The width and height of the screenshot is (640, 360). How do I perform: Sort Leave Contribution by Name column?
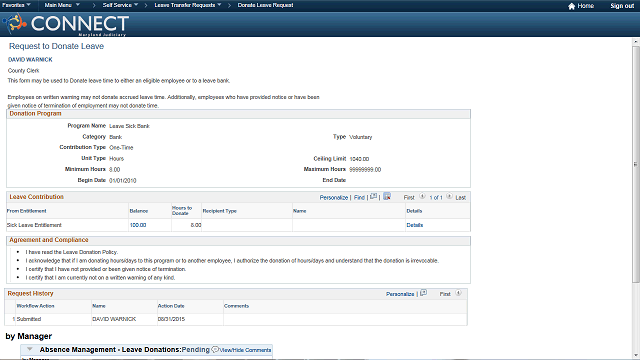[x=300, y=211]
